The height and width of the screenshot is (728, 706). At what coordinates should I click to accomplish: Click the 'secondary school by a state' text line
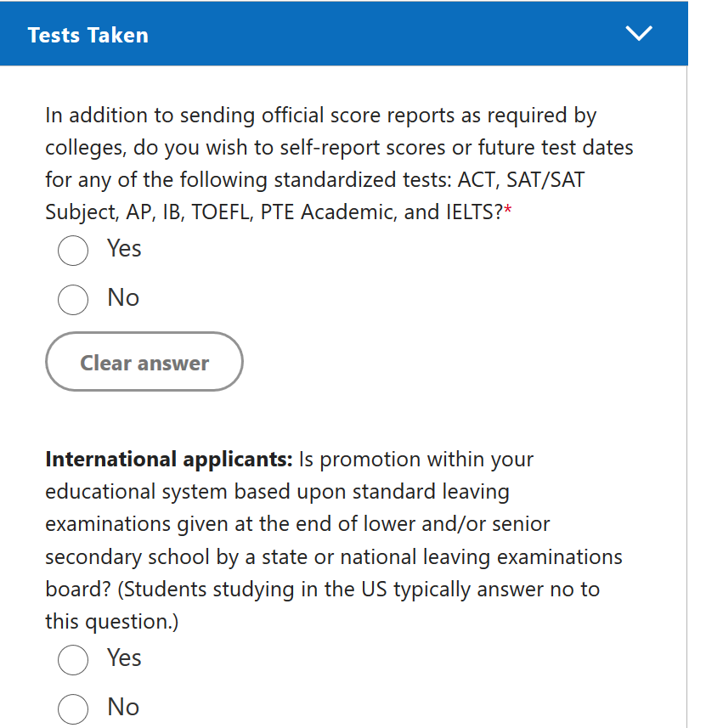tap(333, 557)
